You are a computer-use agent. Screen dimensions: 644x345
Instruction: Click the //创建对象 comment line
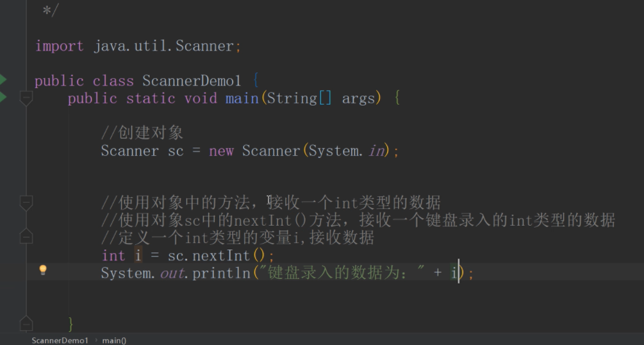pyautogui.click(x=142, y=133)
